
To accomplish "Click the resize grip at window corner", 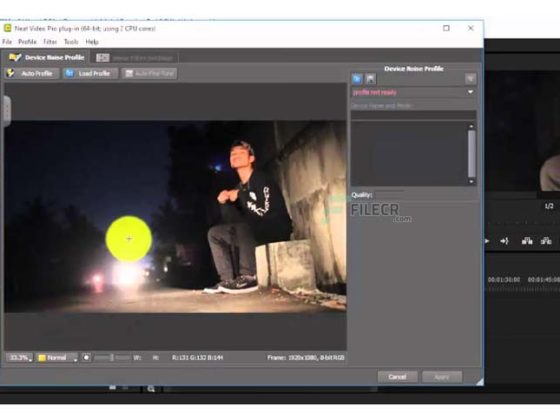I will pyautogui.click(x=479, y=381).
